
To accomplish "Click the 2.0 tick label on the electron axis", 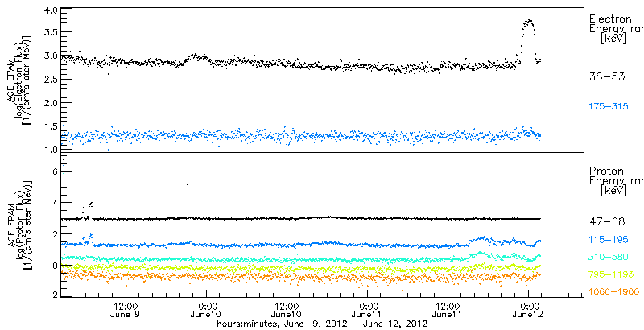I will 50,102.
